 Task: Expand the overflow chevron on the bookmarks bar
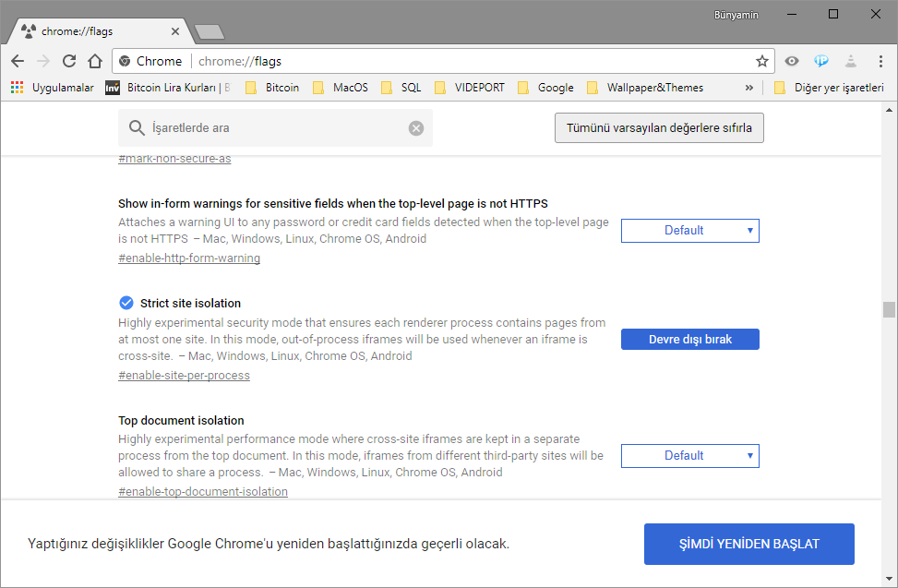tap(748, 87)
